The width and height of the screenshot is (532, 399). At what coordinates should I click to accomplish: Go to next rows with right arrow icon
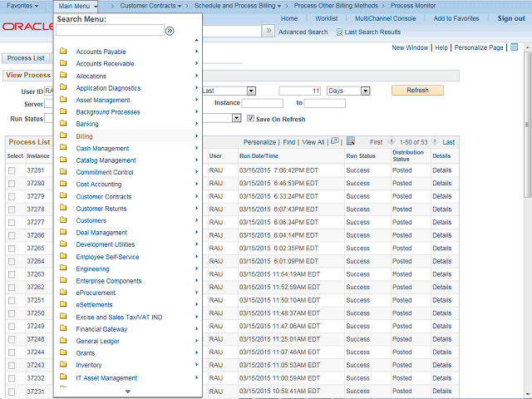pyautogui.click(x=436, y=142)
